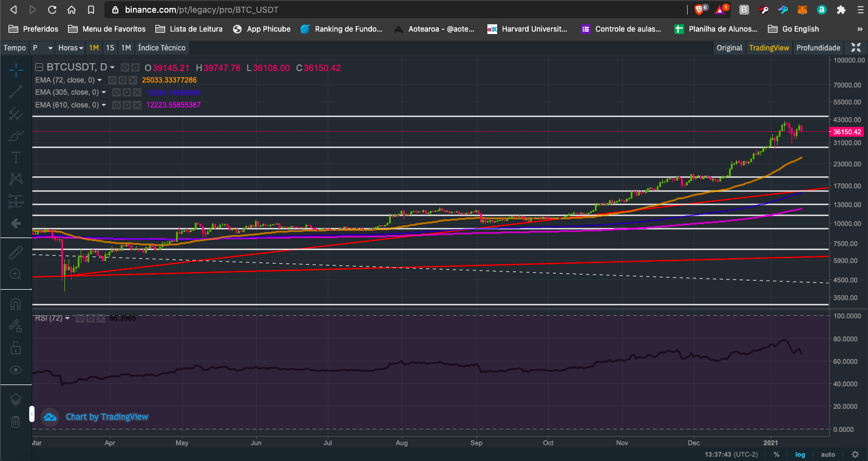Open settings for EMA 72 indicator
The width and height of the screenshot is (868, 461).
point(122,80)
